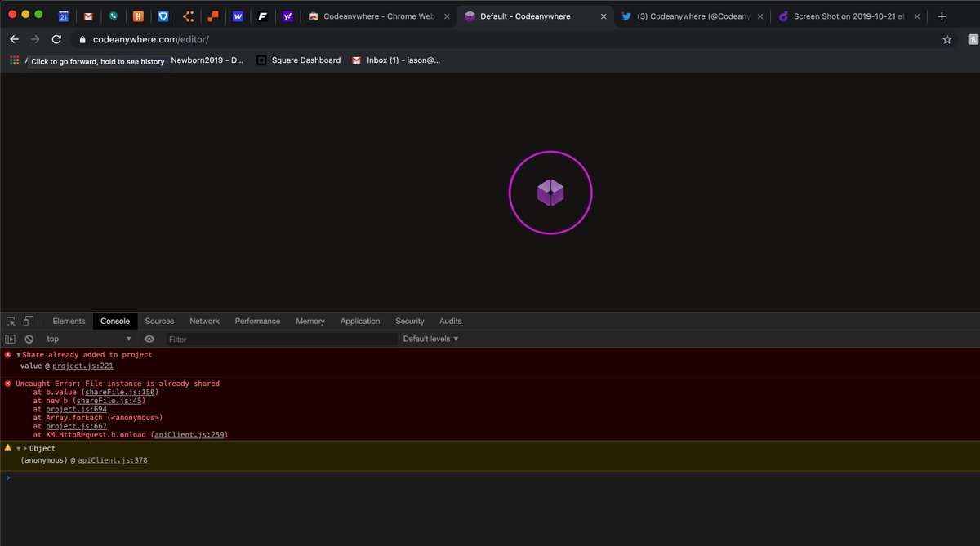Open a new browser tab
Image resolution: width=980 pixels, height=546 pixels.
[942, 16]
